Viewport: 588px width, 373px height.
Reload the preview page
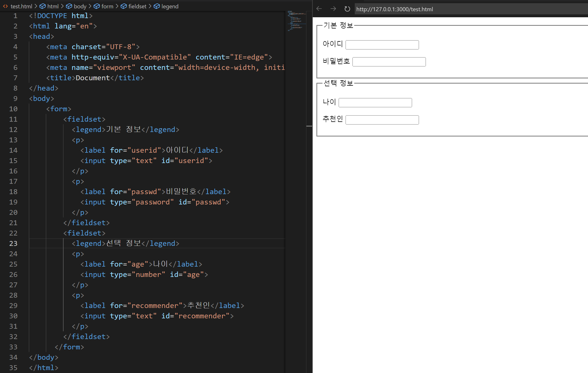coord(347,9)
